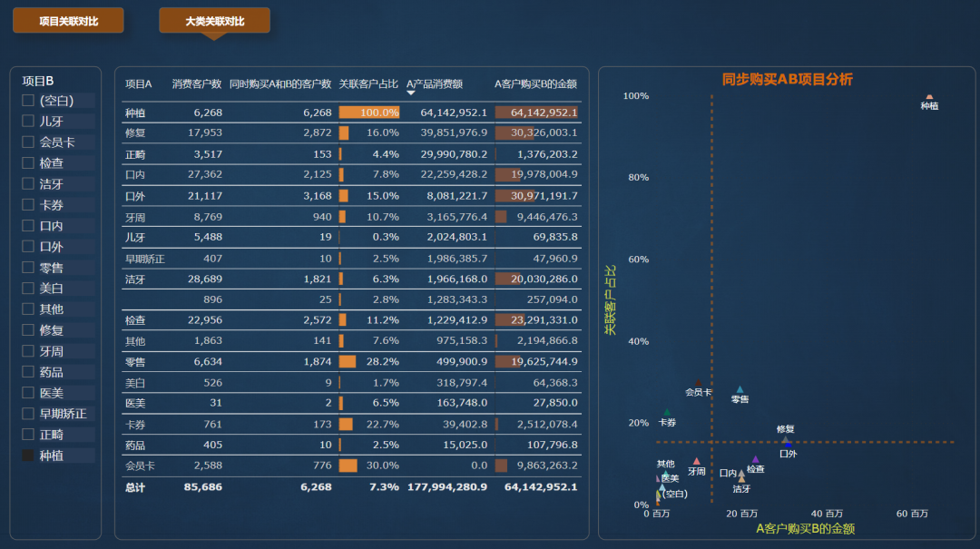Select the 卡券 row label in table
This screenshot has width=980, height=549.
click(135, 425)
